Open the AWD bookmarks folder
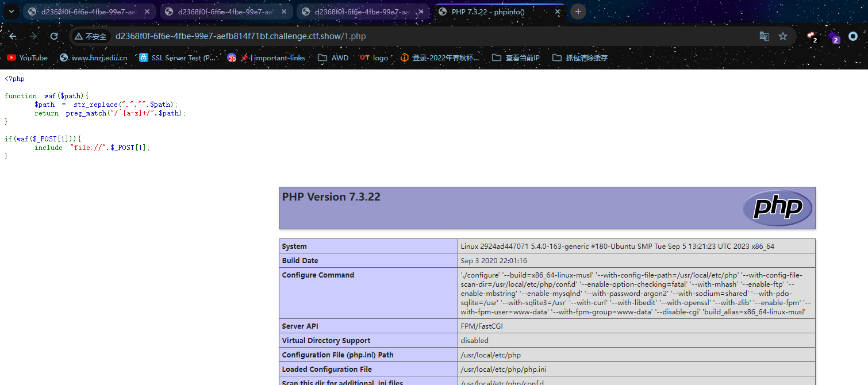Image resolution: width=868 pixels, height=385 pixels. coord(333,57)
